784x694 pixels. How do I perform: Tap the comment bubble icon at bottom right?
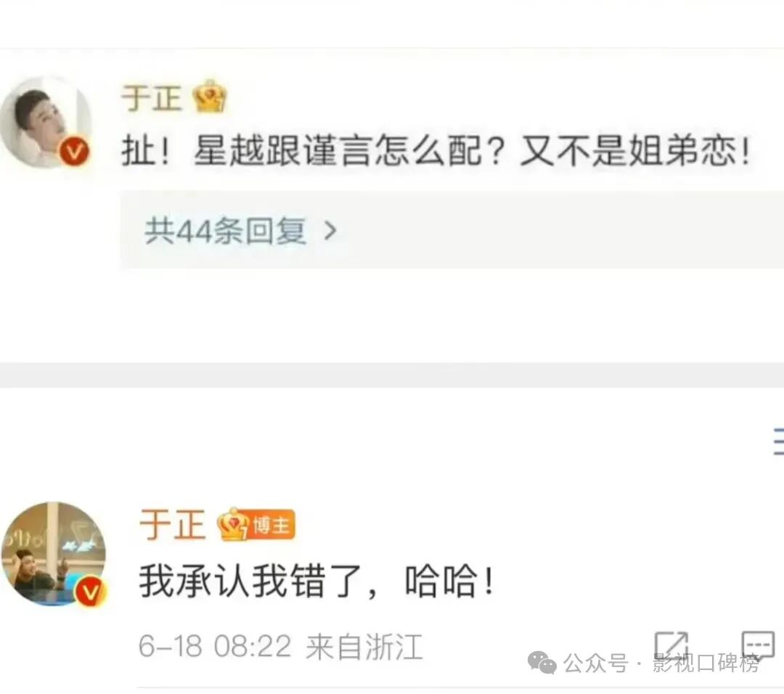point(758,645)
